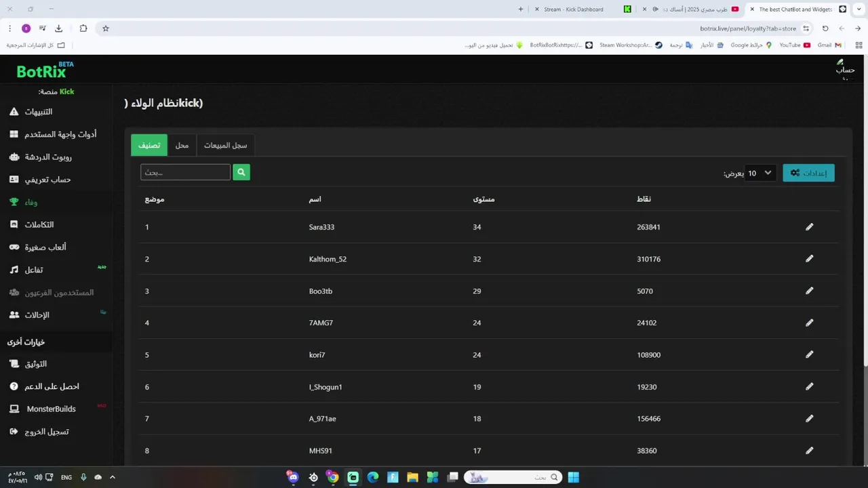Open the Steam Workshop bookmark

pyautogui.click(x=631, y=45)
